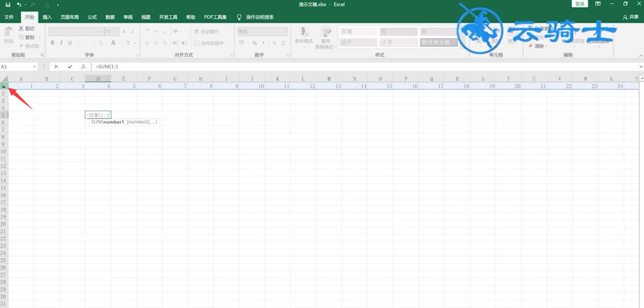Click the 登录 sign-in button
The width and height of the screenshot is (644, 308).
click(580, 4)
